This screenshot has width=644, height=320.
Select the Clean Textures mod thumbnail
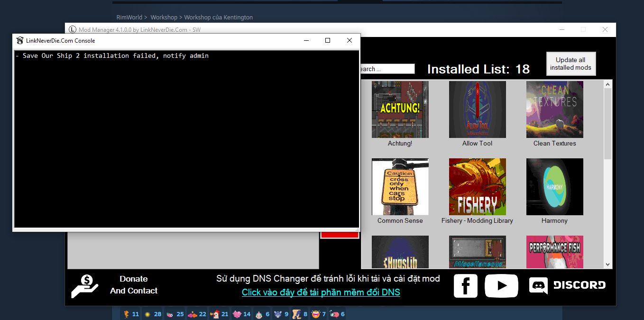pyautogui.click(x=554, y=110)
